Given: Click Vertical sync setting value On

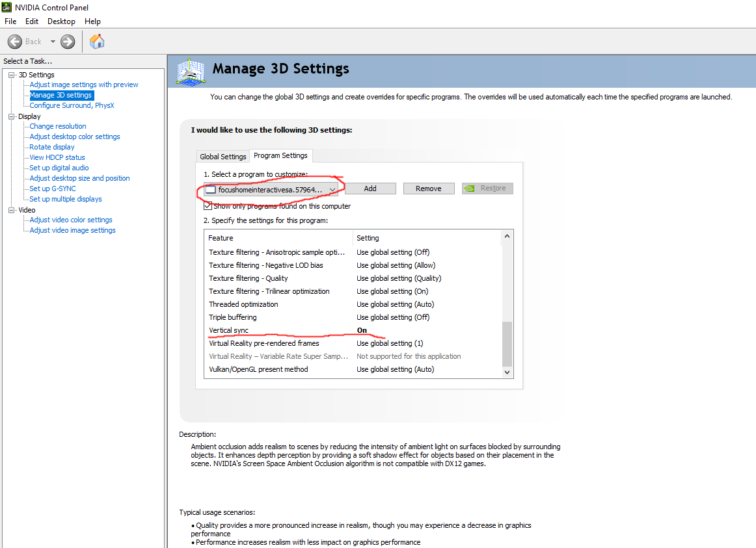Looking at the screenshot, I should coord(362,330).
